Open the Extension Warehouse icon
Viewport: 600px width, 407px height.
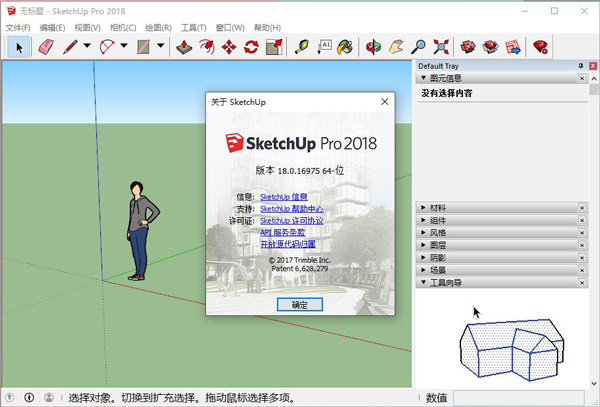click(490, 47)
